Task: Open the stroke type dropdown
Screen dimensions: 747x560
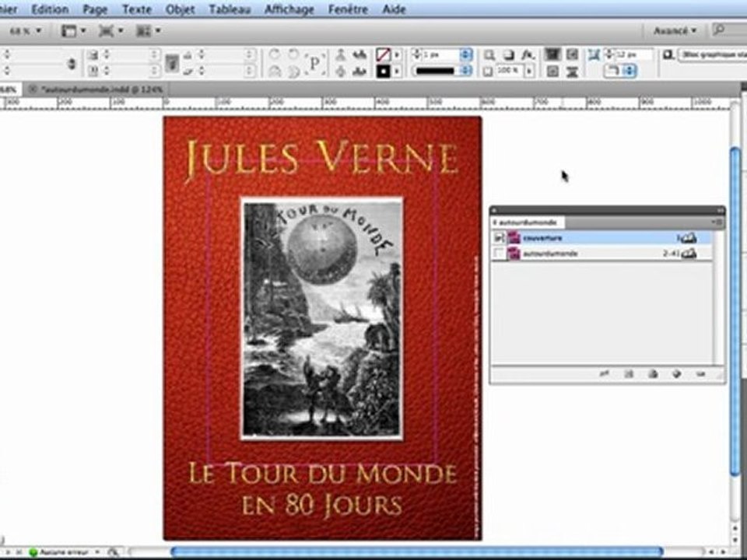Action: [465, 72]
